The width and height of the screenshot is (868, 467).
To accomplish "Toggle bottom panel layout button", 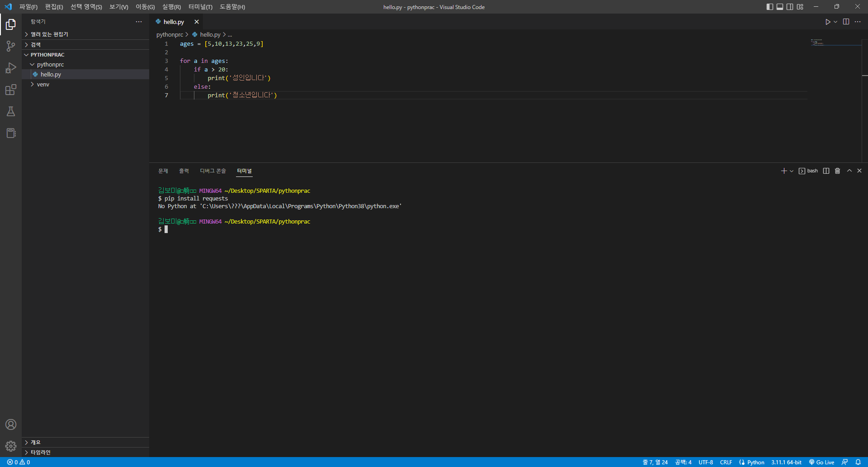I will [x=780, y=7].
